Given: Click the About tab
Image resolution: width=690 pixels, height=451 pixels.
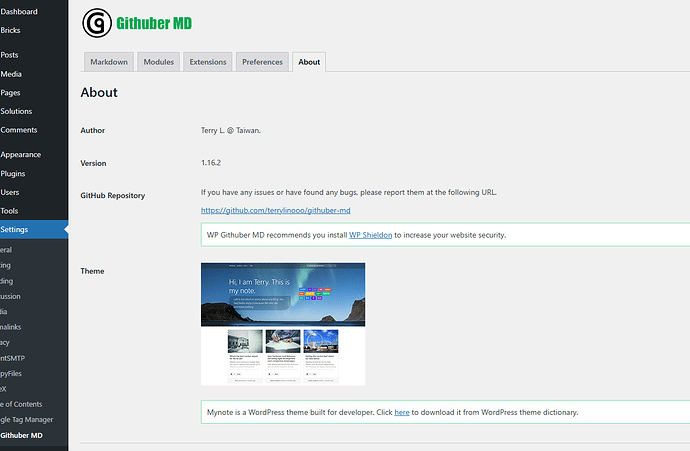Looking at the screenshot, I should coord(309,62).
